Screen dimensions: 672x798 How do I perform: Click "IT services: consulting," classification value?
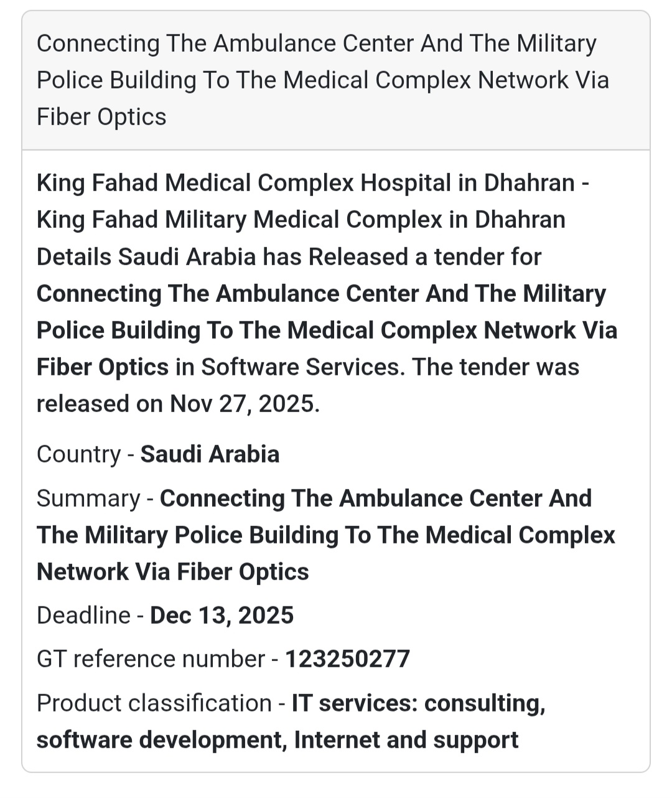click(418, 703)
